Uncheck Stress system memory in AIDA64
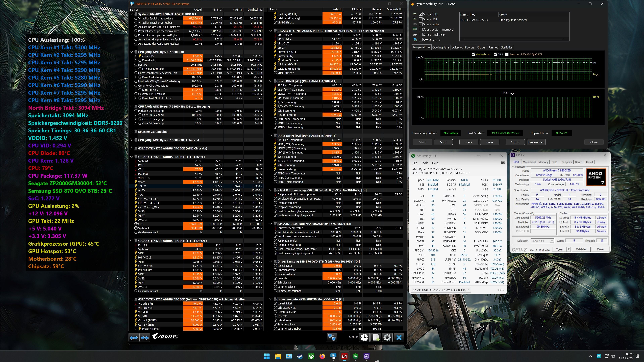Image resolution: width=644 pixels, height=362 pixels. [421, 30]
